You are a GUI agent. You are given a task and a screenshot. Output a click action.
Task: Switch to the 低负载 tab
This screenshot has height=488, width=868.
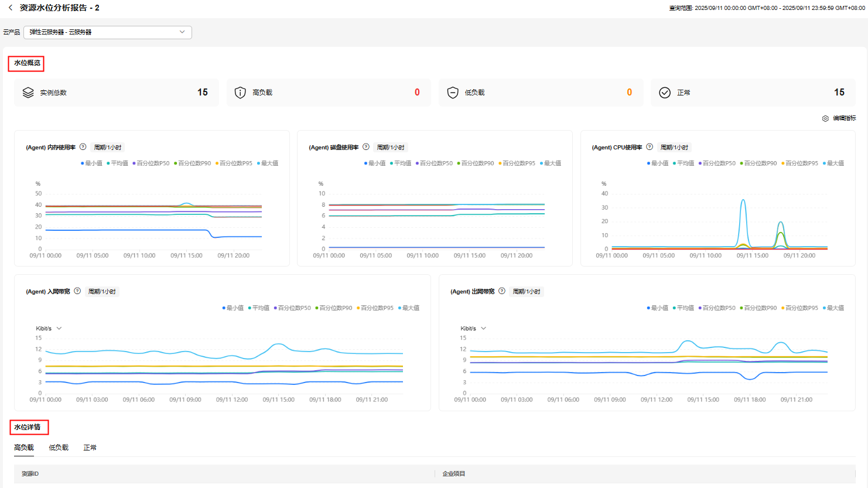pyautogui.click(x=59, y=448)
